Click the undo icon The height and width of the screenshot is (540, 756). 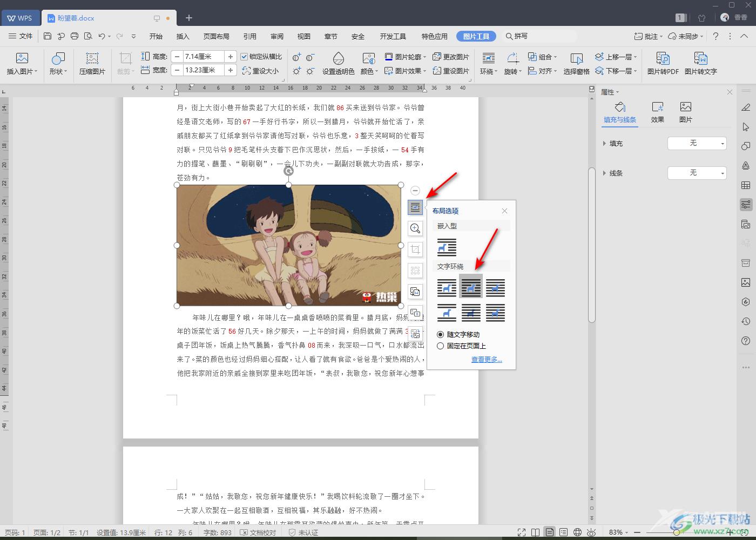[x=102, y=36]
